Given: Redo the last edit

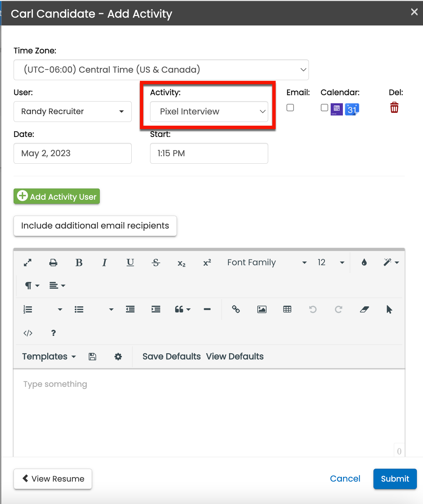Looking at the screenshot, I should (338, 309).
